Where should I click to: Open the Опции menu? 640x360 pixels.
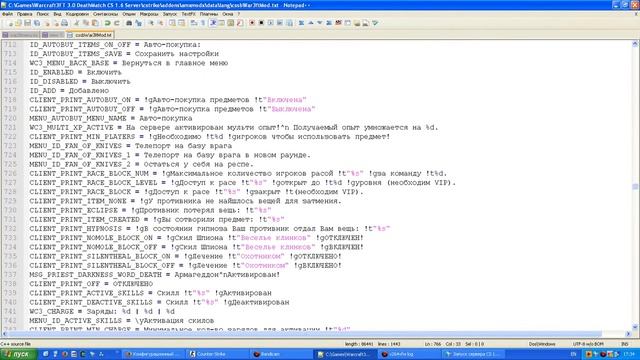(x=129, y=14)
